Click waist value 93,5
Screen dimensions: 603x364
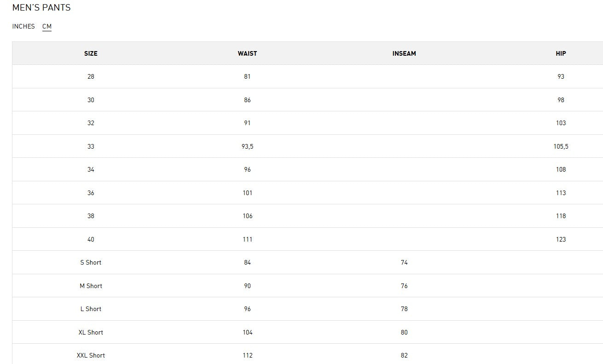tap(247, 146)
